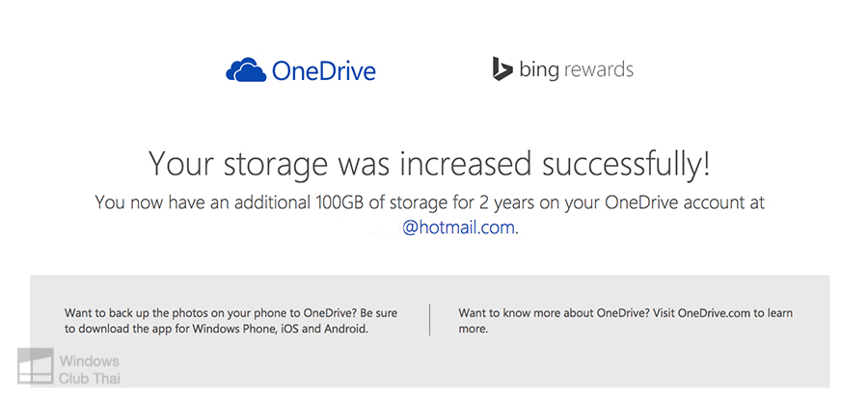868x401 pixels.
Task: Click the @hotmail.com email link
Action: tap(459, 228)
